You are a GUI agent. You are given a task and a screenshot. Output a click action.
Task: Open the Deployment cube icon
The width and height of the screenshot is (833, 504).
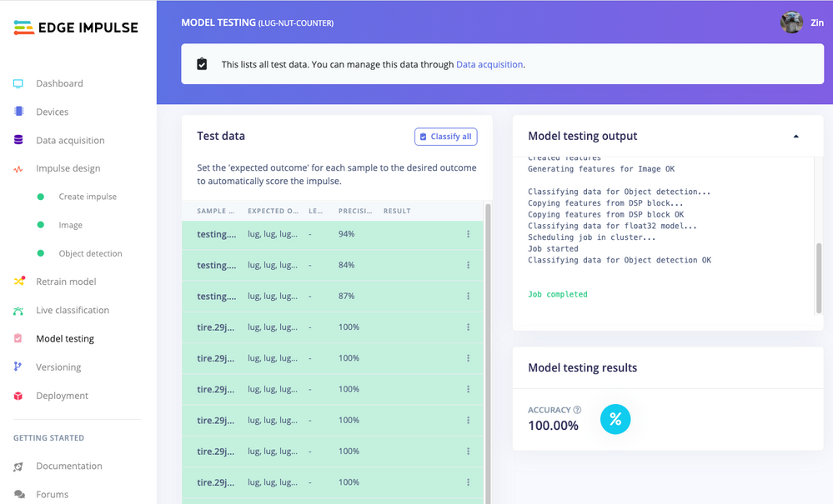[x=18, y=396]
